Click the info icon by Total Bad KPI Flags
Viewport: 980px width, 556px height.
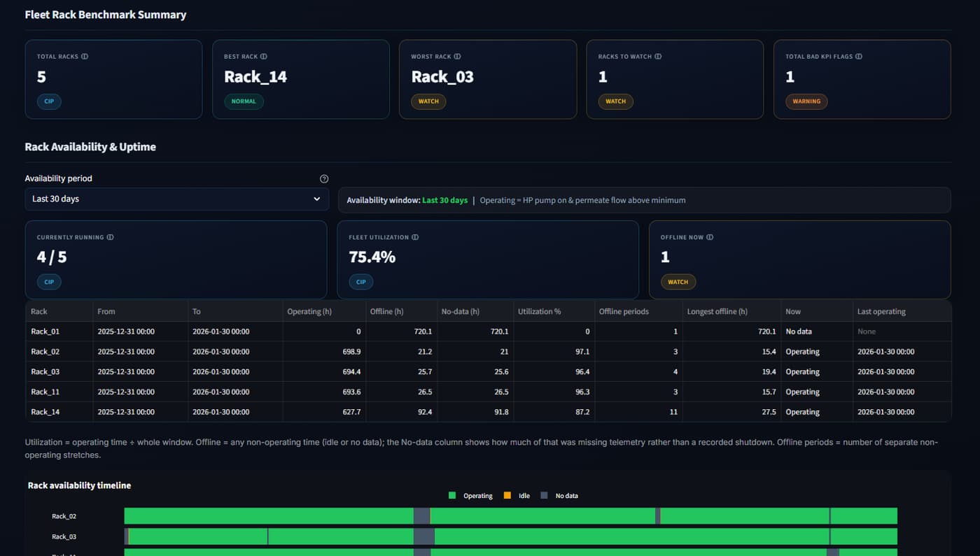(859, 57)
